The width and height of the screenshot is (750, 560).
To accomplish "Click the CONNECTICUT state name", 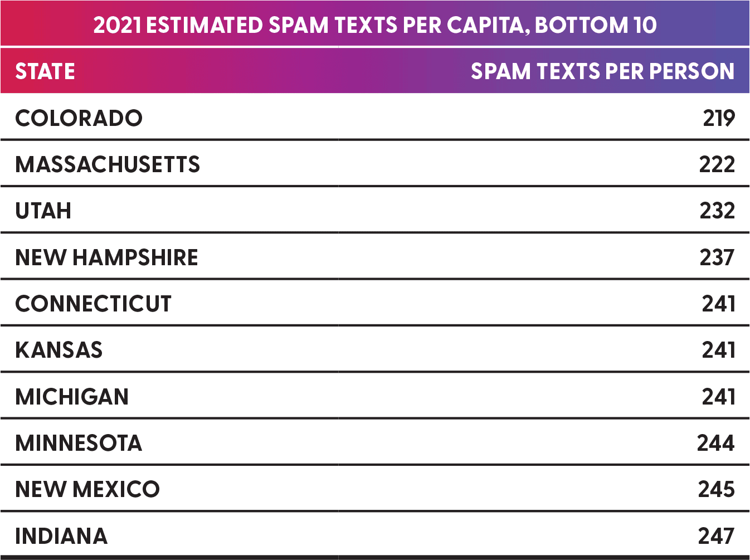I will click(x=94, y=304).
